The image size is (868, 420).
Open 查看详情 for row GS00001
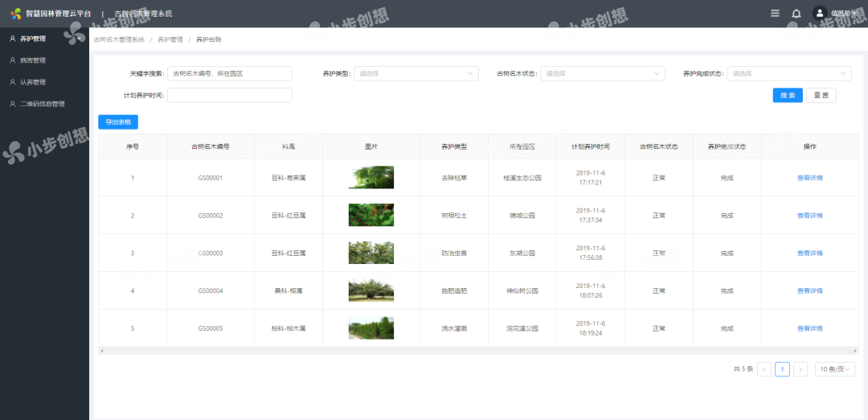(x=810, y=178)
